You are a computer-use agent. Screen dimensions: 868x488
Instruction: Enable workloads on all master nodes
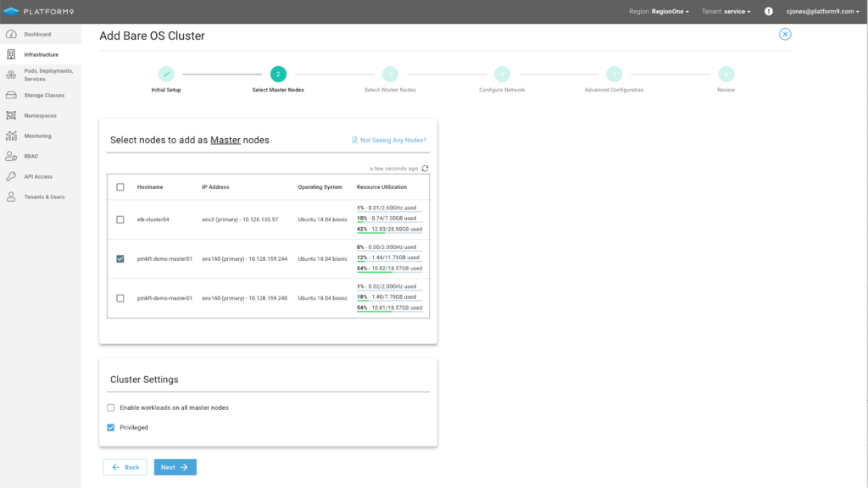[x=111, y=408]
